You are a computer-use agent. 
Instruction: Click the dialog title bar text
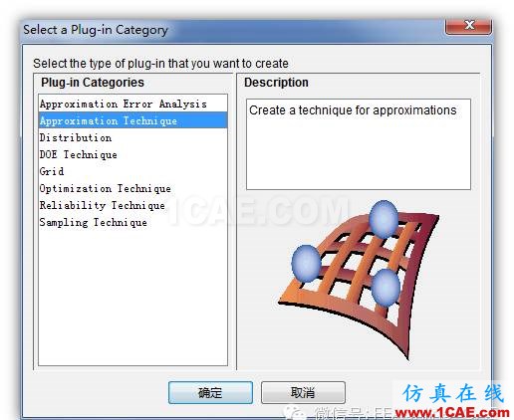(96, 30)
